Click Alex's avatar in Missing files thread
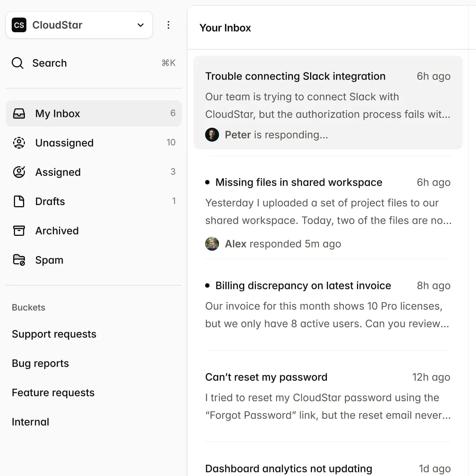The image size is (476, 476). click(212, 244)
